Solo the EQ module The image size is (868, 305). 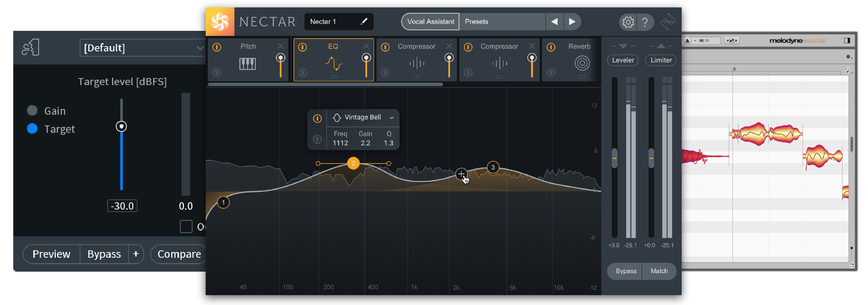pyautogui.click(x=303, y=72)
